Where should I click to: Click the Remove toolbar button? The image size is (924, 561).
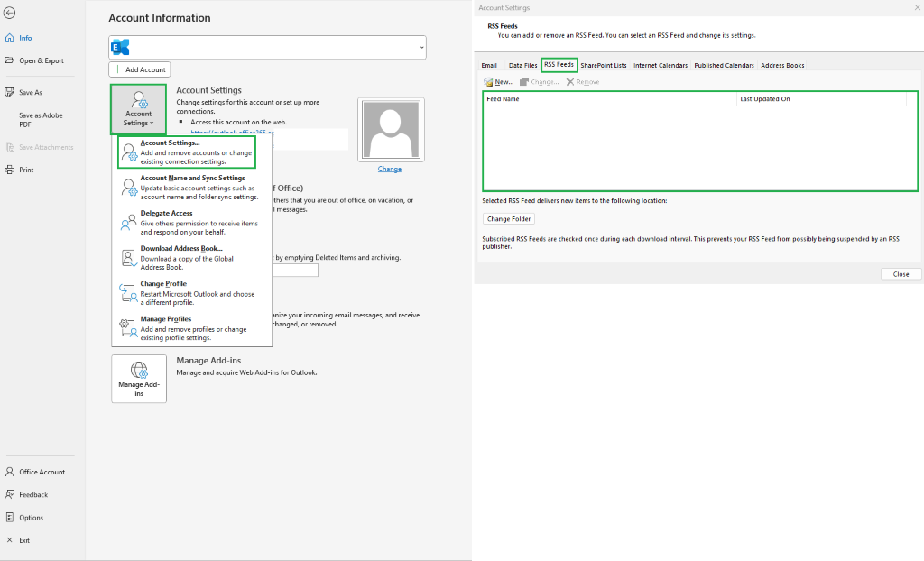point(583,82)
